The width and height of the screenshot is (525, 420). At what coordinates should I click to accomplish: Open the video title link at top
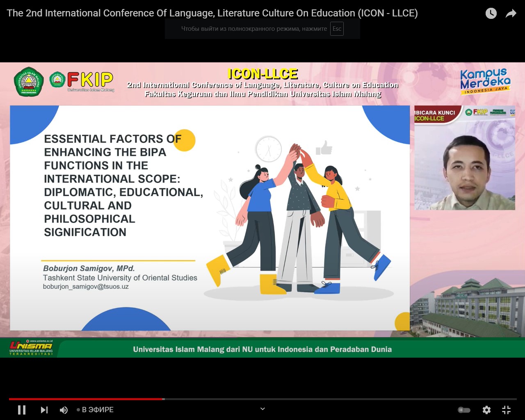click(x=212, y=13)
